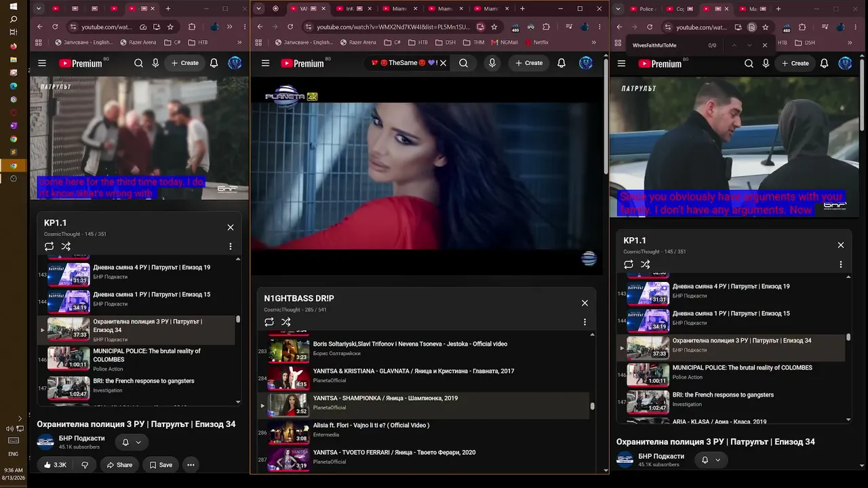
Task: Open YouTube search in left window
Action: tap(138, 63)
